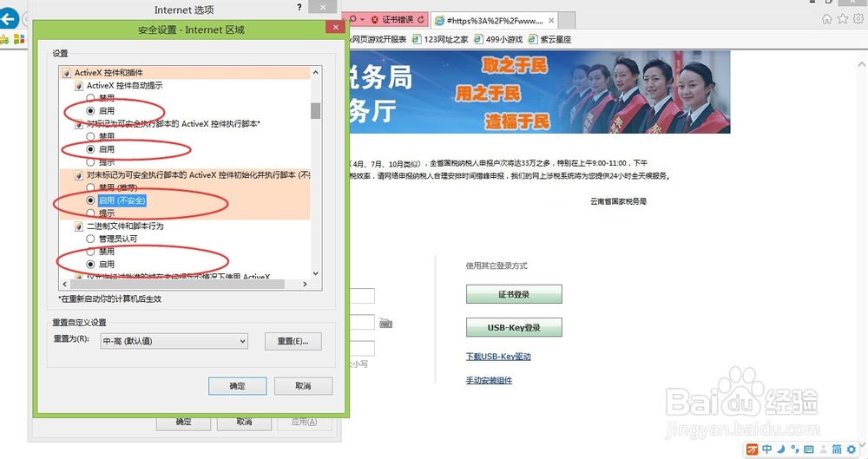This screenshot has height=459, width=868.
Task: Click the 重置(E)... button
Action: 293,341
